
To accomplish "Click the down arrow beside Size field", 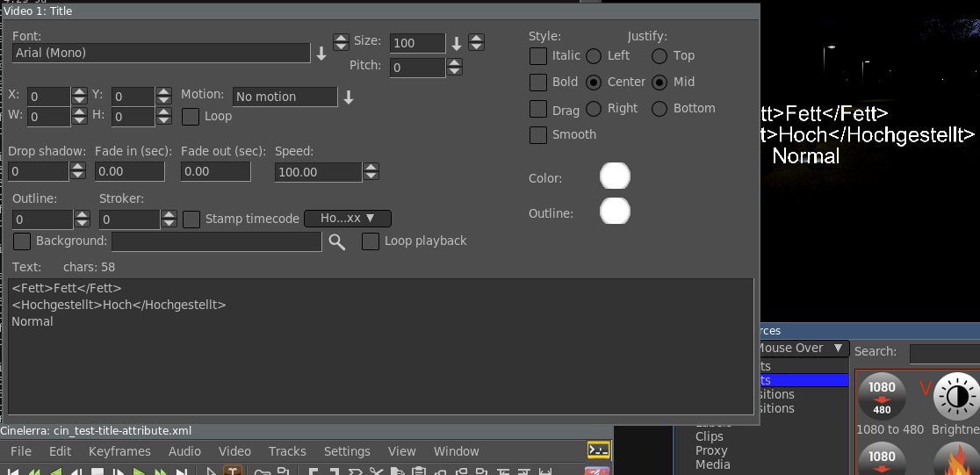I will pyautogui.click(x=457, y=43).
